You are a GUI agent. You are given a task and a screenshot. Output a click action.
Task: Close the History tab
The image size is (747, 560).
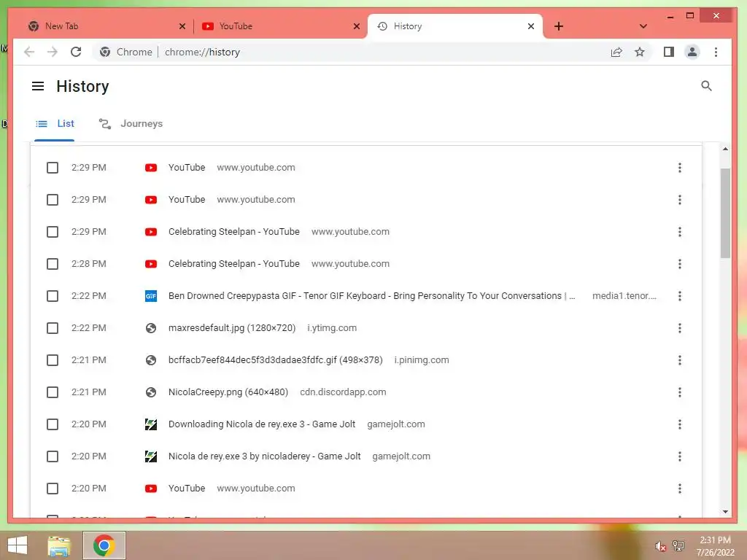point(531,26)
